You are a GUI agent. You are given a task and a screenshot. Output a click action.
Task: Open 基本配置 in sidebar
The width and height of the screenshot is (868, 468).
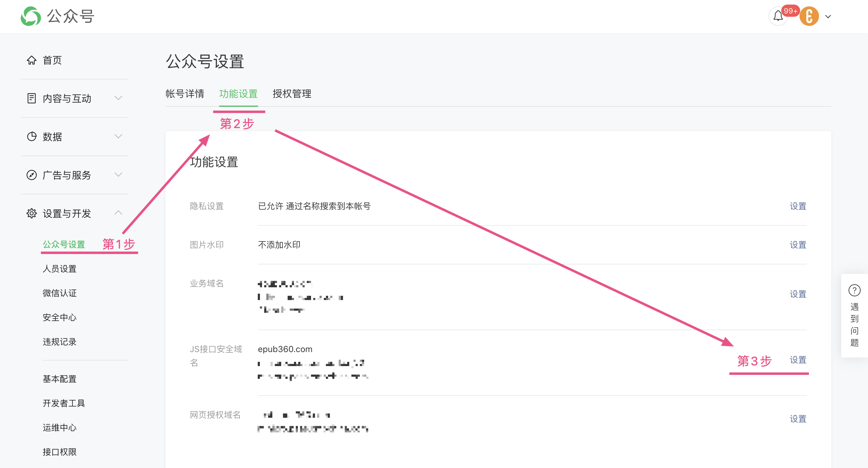coord(60,379)
